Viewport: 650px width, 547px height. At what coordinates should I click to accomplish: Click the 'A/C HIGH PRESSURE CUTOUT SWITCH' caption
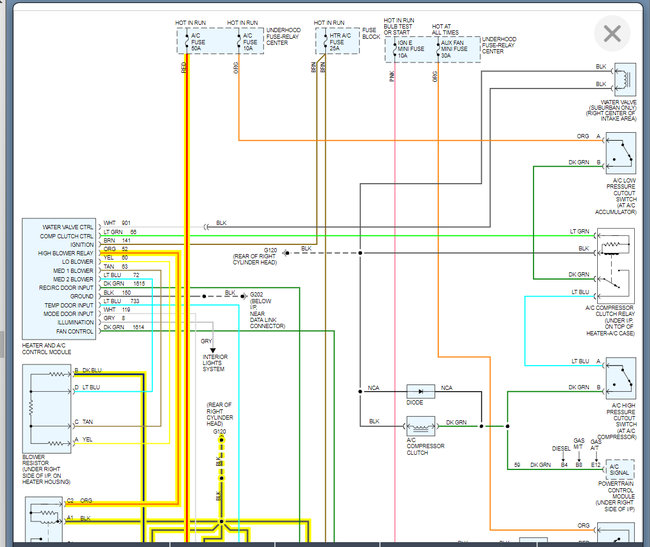tap(618, 421)
